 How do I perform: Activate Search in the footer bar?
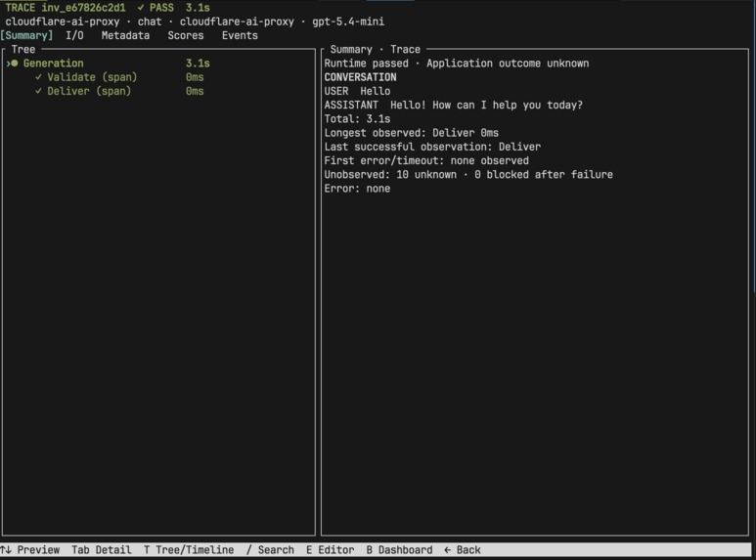coord(270,550)
